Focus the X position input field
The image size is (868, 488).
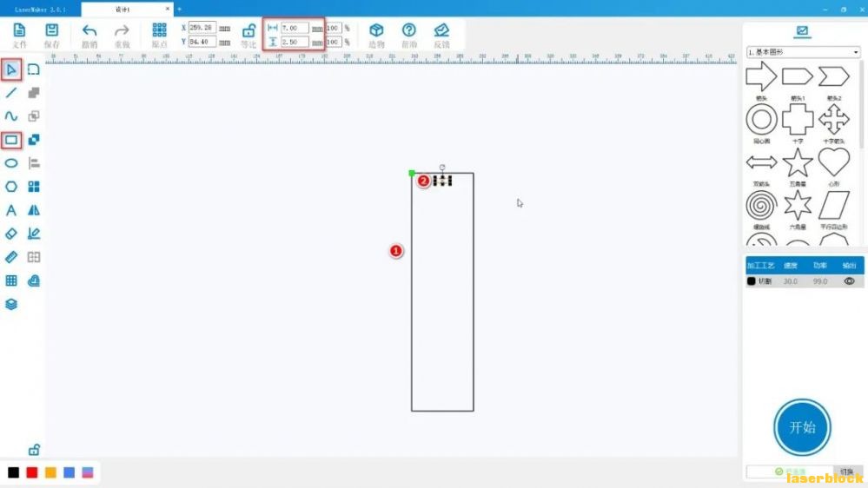point(202,27)
